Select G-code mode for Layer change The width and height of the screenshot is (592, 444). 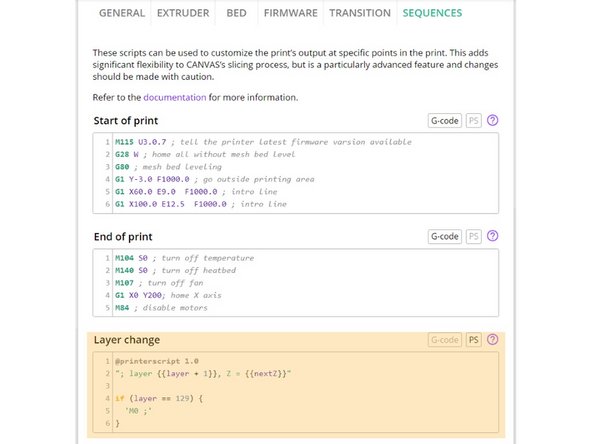[445, 340]
